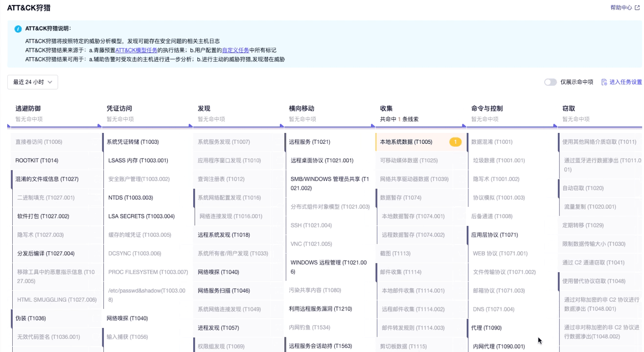Image resolution: width=644 pixels, height=352 pixels.
Task: Select the 命令与控制 tactic column header
Action: tap(487, 109)
